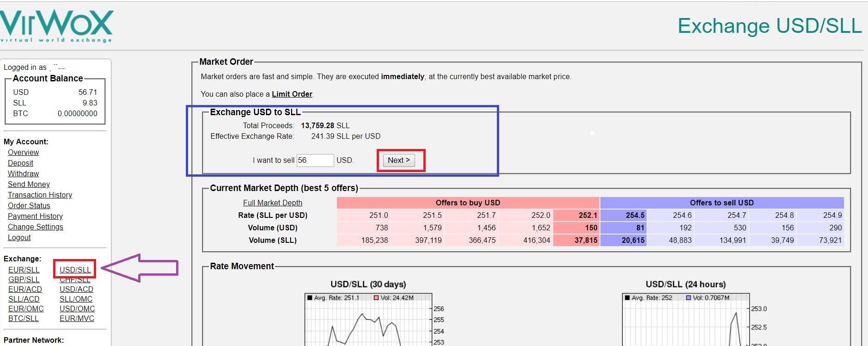Click USD volume cell 290
Viewport: 868px width, 346px height.
click(x=820, y=228)
